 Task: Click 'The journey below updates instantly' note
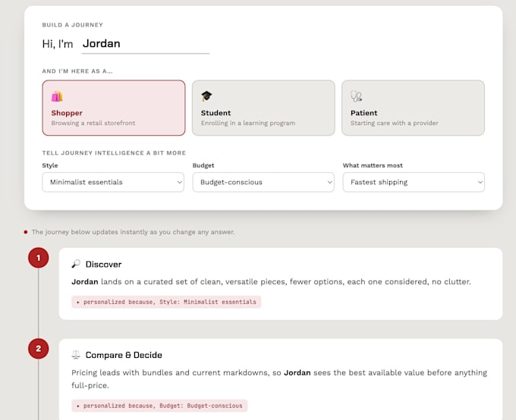coord(133,232)
